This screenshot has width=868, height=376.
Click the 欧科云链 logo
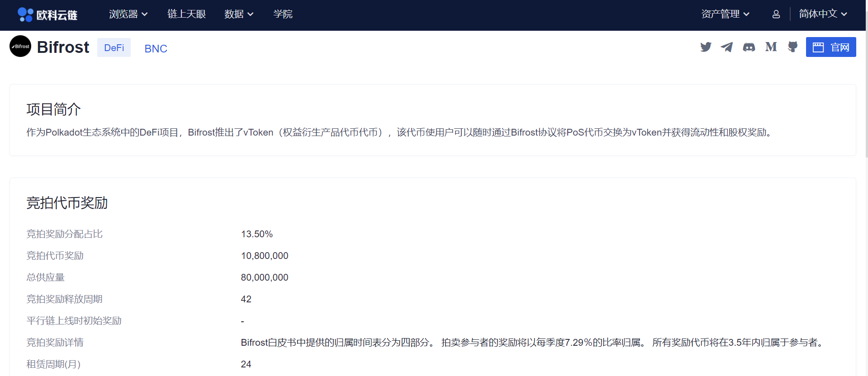47,15
